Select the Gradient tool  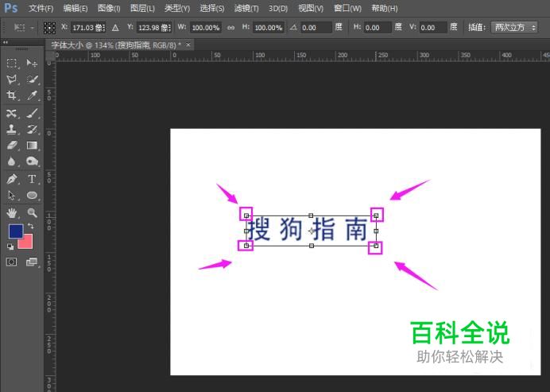point(32,146)
